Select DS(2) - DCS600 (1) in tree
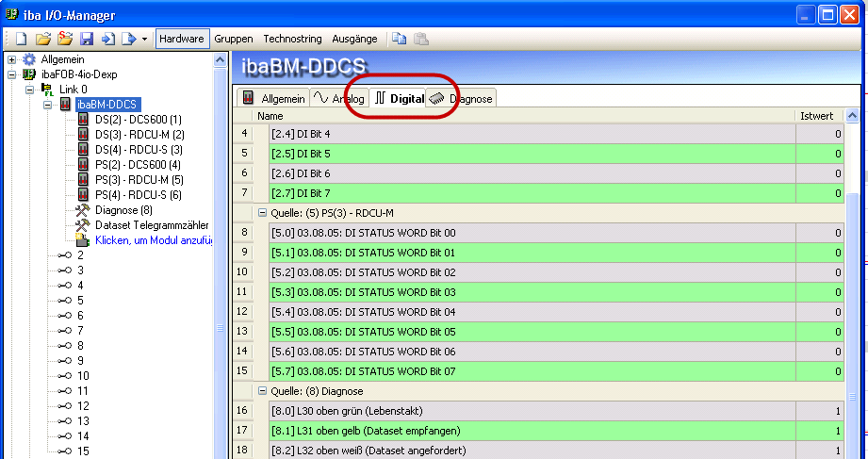The width and height of the screenshot is (868, 459). tap(139, 119)
